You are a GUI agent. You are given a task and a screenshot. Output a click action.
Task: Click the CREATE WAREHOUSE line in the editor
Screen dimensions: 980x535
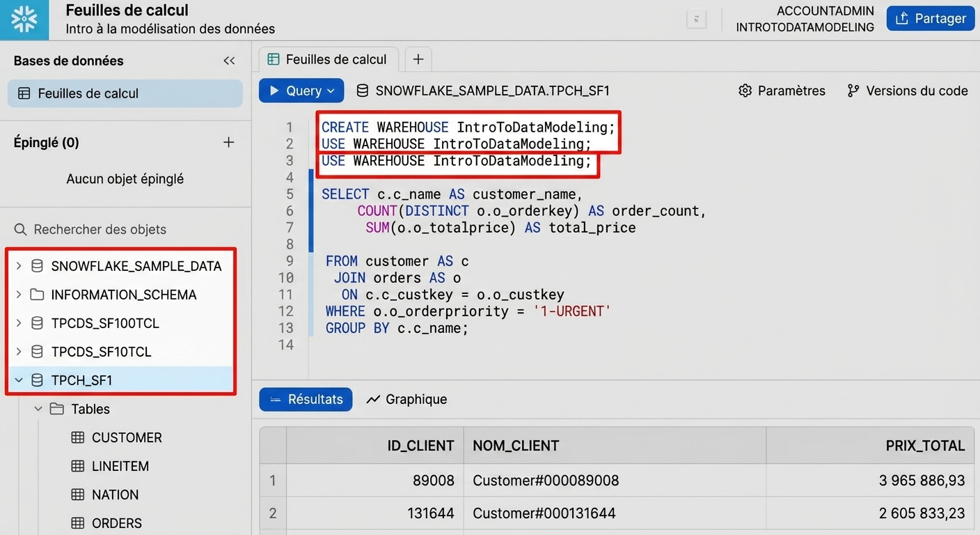click(x=468, y=127)
